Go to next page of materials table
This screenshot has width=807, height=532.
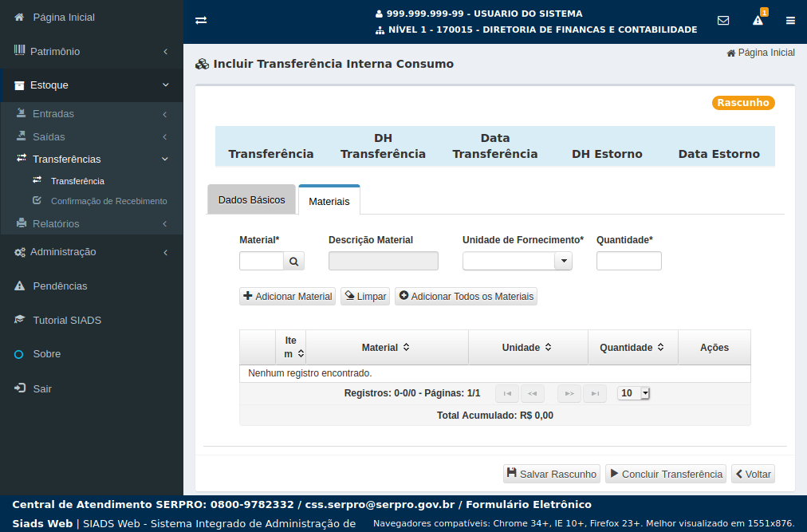[569, 393]
